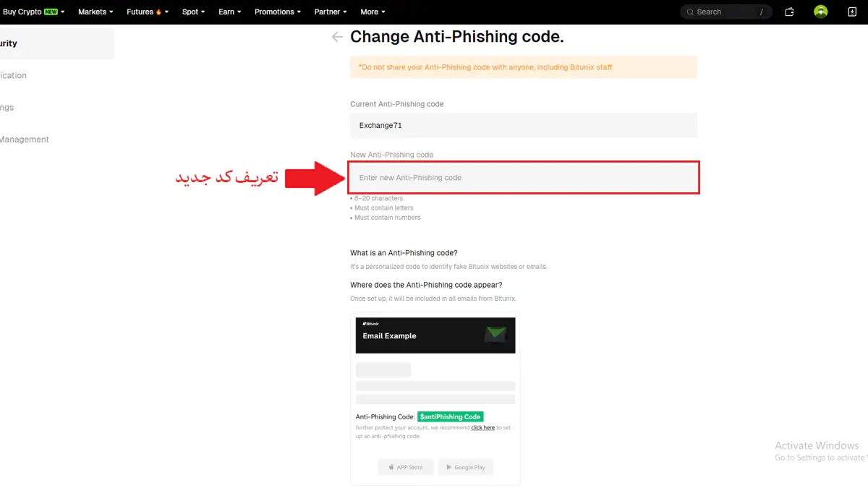Open the Promotions dropdown menu
The height and width of the screenshot is (488, 868).
tap(278, 12)
